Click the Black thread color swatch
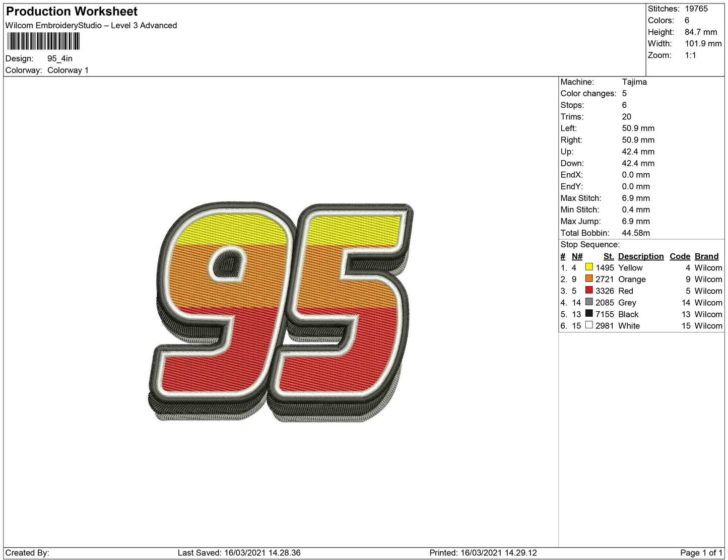 click(589, 313)
